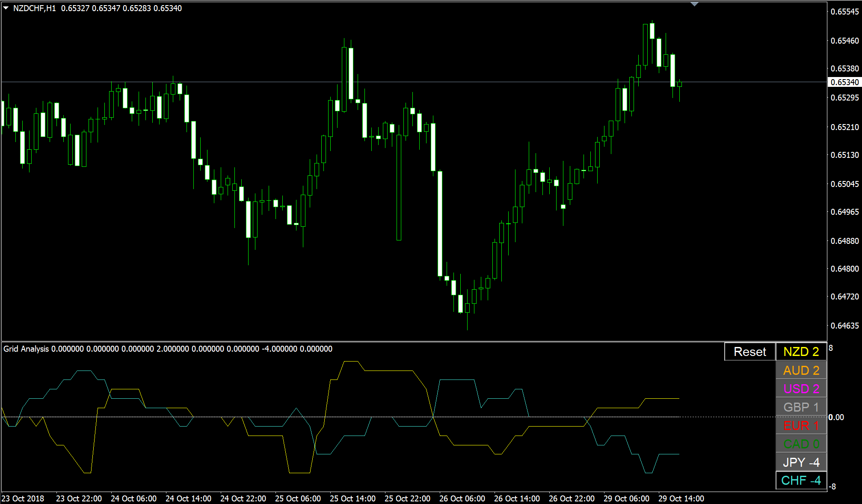Click the 0.65545 price scale label
This screenshot has height=504, width=862.
844,12
